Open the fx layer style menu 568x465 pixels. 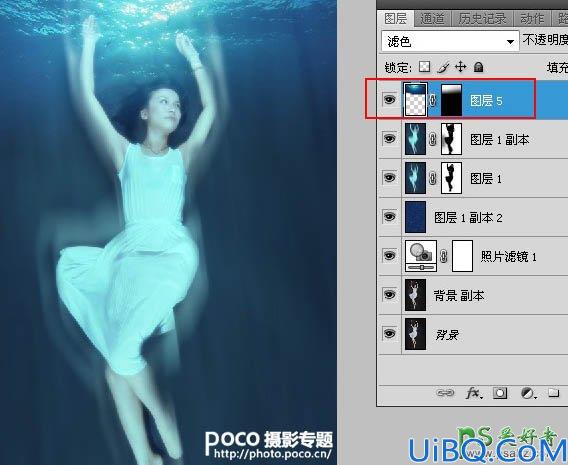(x=473, y=393)
